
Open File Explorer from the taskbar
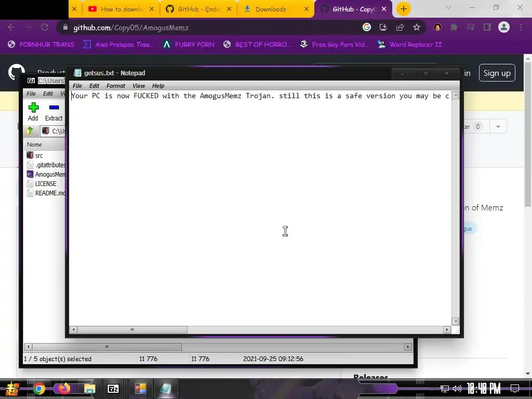coord(89,389)
